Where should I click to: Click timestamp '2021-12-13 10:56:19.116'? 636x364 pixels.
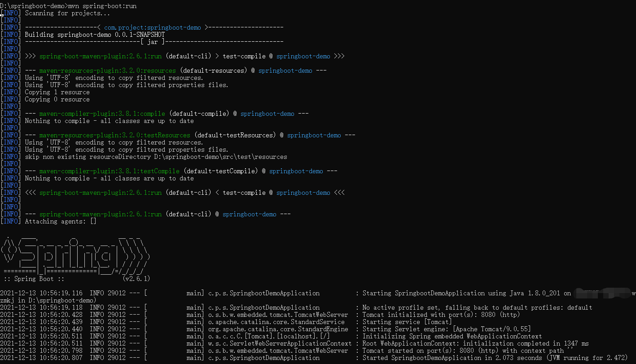[41, 293]
